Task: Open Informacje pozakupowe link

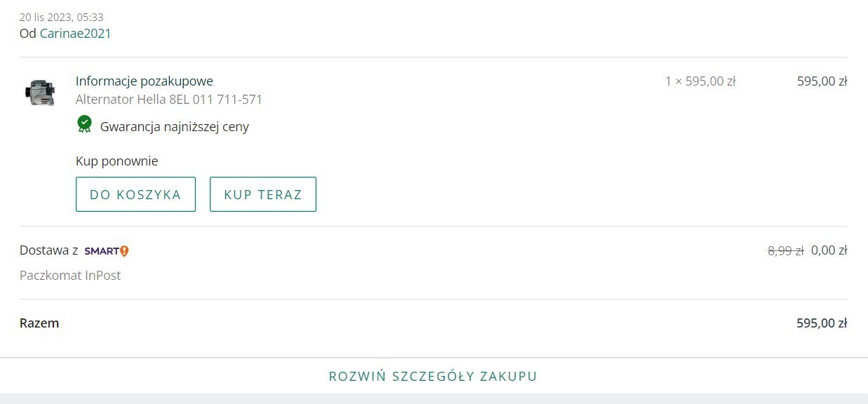Action: click(x=144, y=81)
